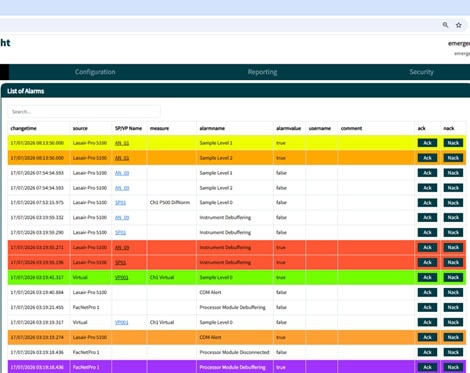The height and width of the screenshot is (373, 470).
Task: Ack the orange COM Alert true alarm
Action: pyautogui.click(x=427, y=337)
